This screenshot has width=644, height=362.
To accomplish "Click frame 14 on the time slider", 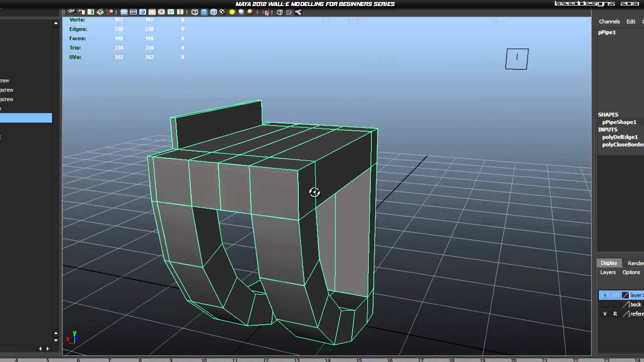I will click(x=328, y=359).
